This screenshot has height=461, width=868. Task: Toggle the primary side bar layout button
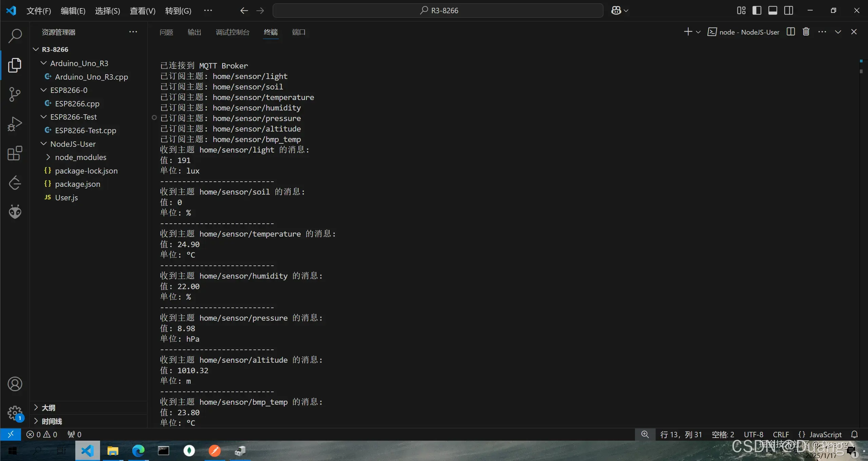point(757,11)
